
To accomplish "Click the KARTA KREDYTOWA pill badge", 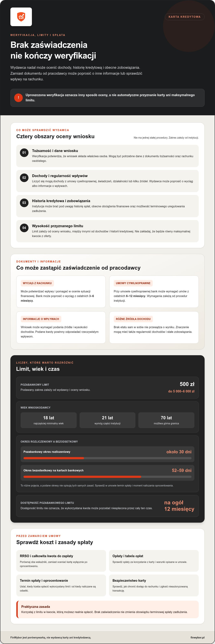I will tap(185, 17).
